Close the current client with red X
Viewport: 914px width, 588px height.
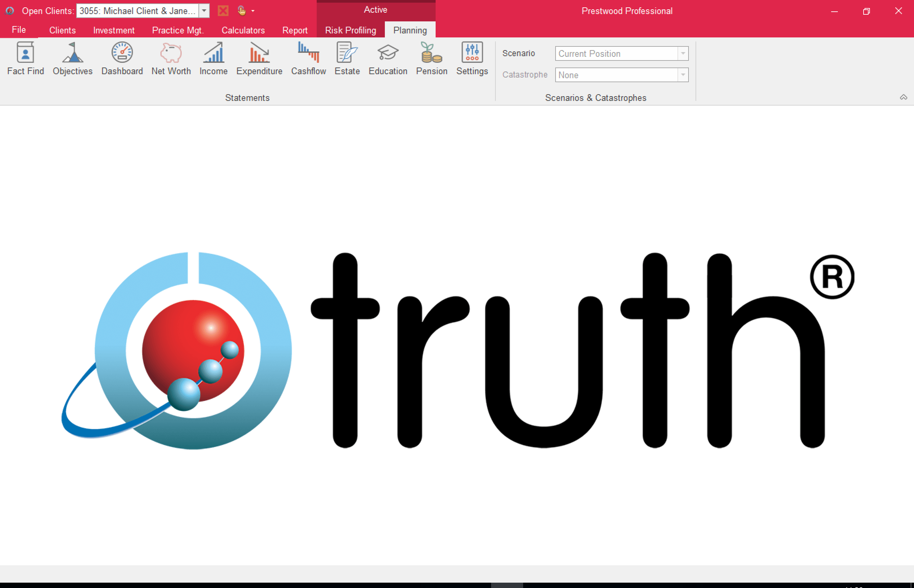pos(223,11)
